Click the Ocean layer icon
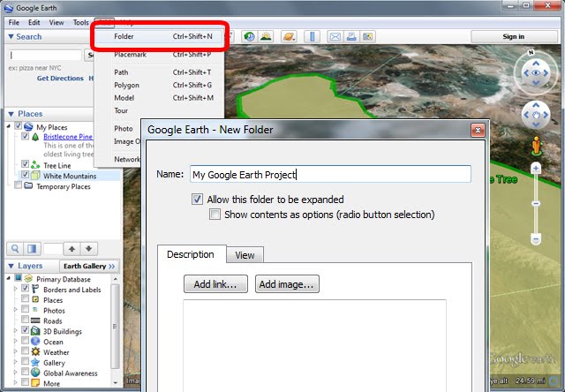 [x=35, y=341]
